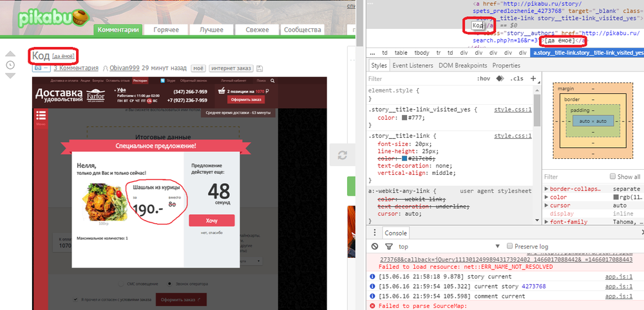The width and height of the screenshot is (644, 310).
Task: Clear the console with the ban icon
Action: [375, 246]
